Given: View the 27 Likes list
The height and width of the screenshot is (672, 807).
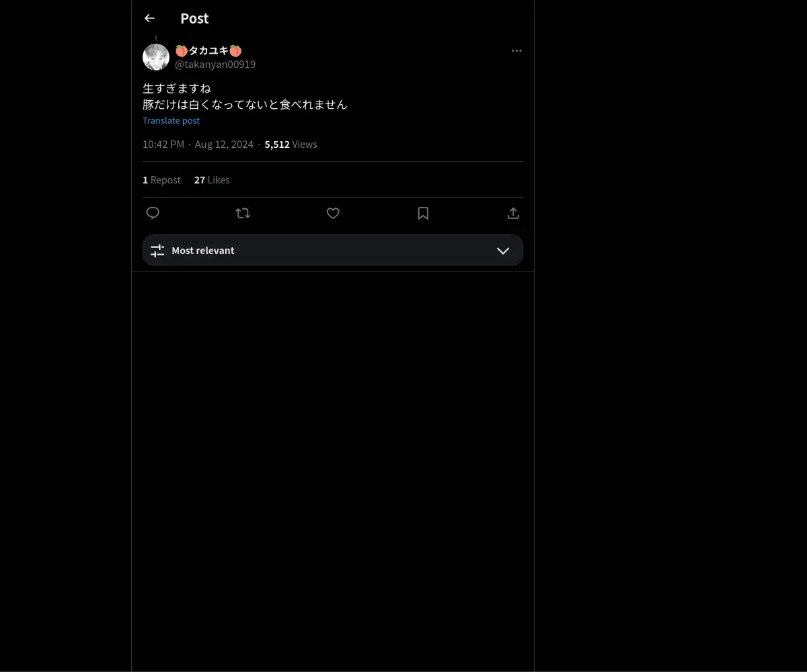Looking at the screenshot, I should [x=212, y=180].
